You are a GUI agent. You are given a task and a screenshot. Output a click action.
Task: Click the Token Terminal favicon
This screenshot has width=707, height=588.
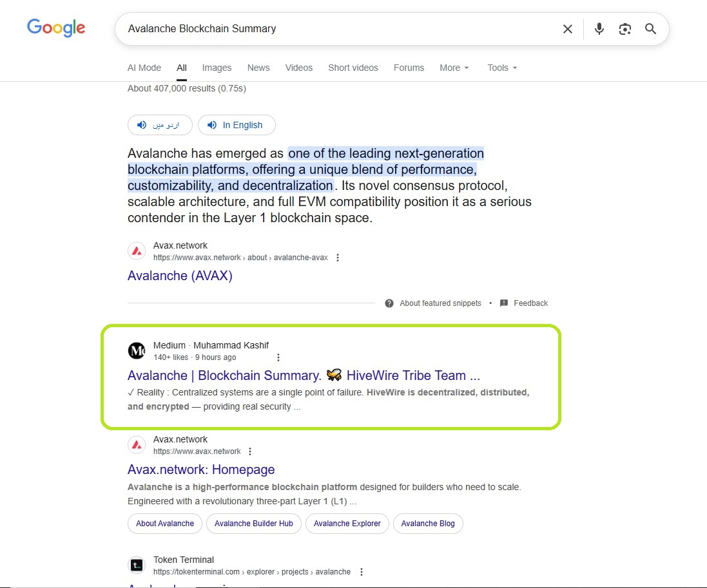(x=137, y=565)
